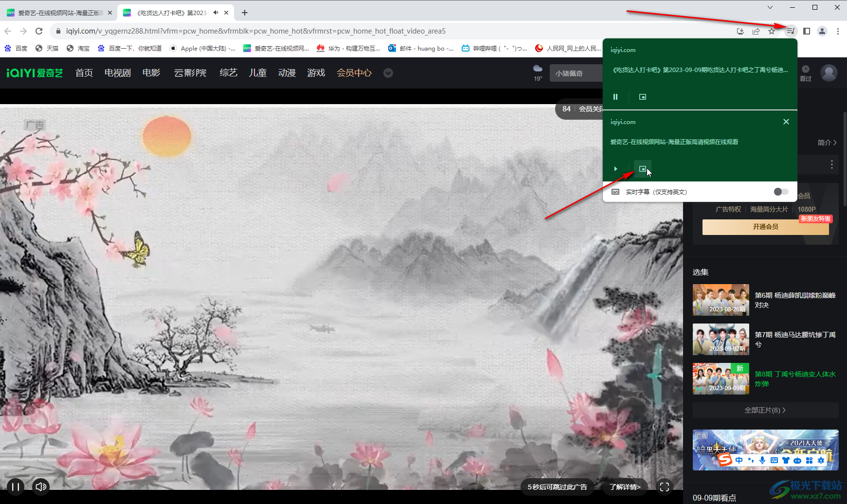Click iQIYI search box with 小猪佩奇
This screenshot has width=847, height=504.
pyautogui.click(x=577, y=73)
